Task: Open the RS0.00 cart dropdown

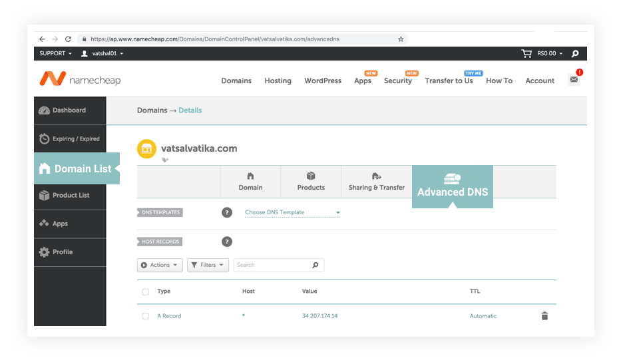Action: (550, 53)
